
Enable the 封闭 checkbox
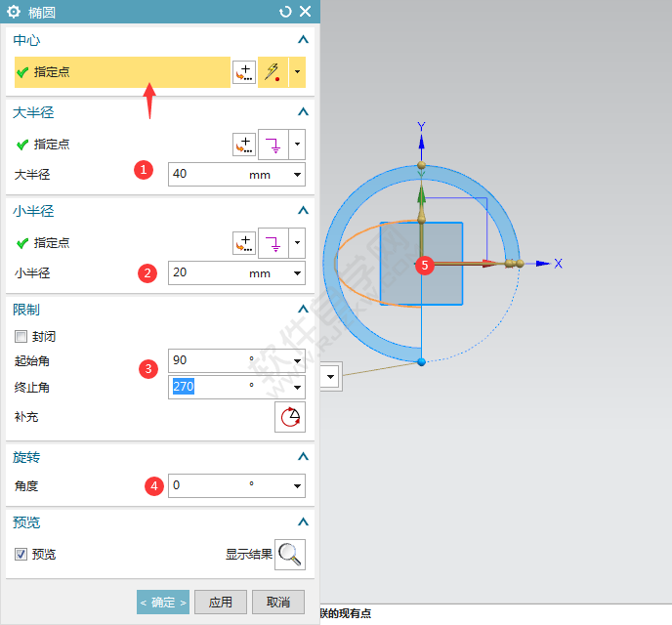pyautogui.click(x=21, y=337)
